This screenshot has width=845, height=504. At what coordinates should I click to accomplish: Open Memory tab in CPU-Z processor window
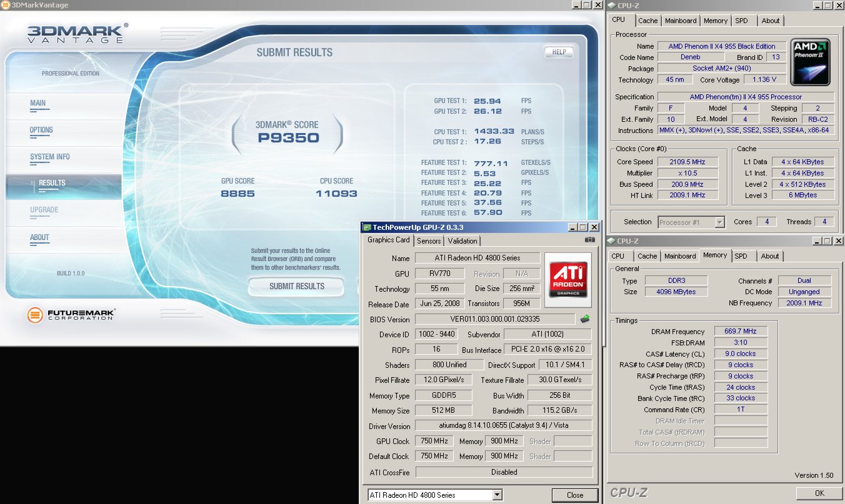tap(716, 21)
